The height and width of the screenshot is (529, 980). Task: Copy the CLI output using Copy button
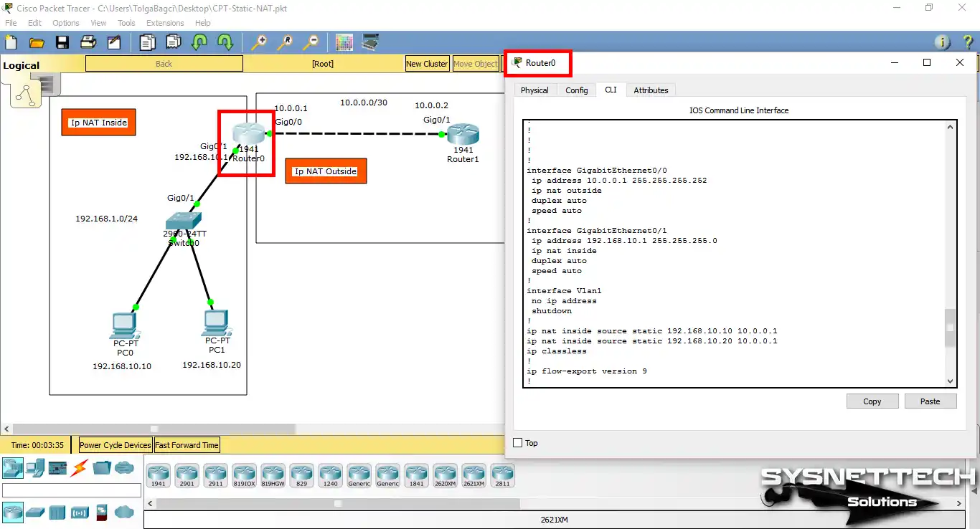872,401
